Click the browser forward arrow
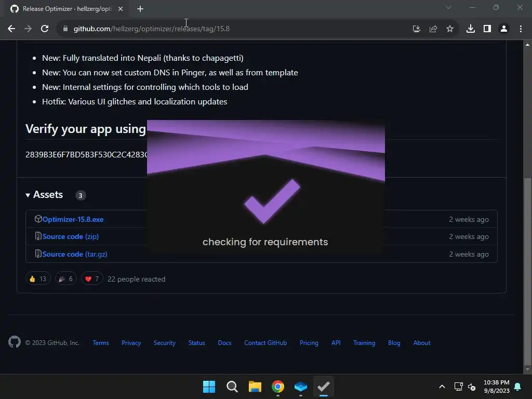The image size is (532, 399). [28, 29]
